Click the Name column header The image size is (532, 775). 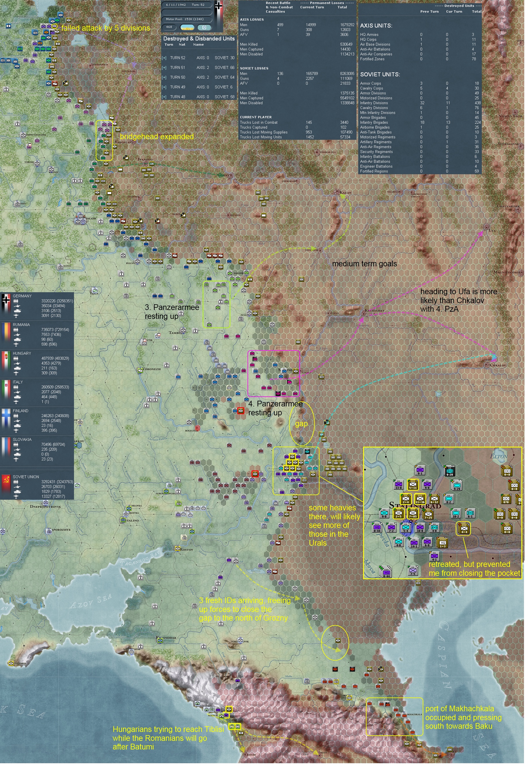(x=198, y=45)
